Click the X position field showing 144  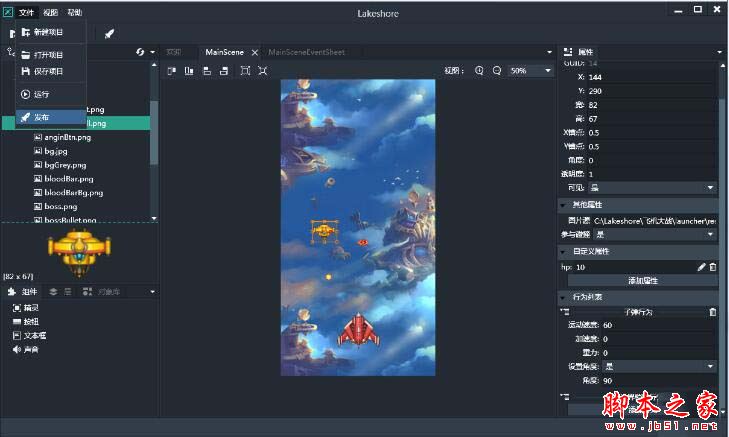(652, 77)
